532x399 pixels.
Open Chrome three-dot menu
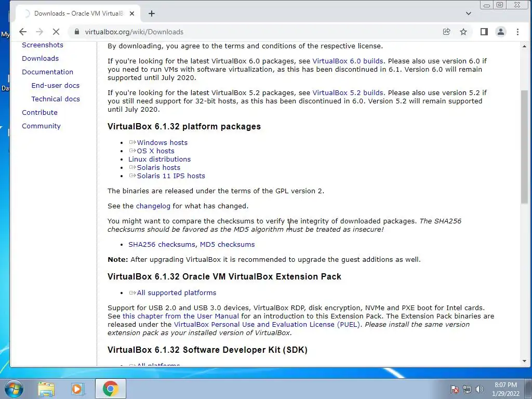[x=517, y=32]
